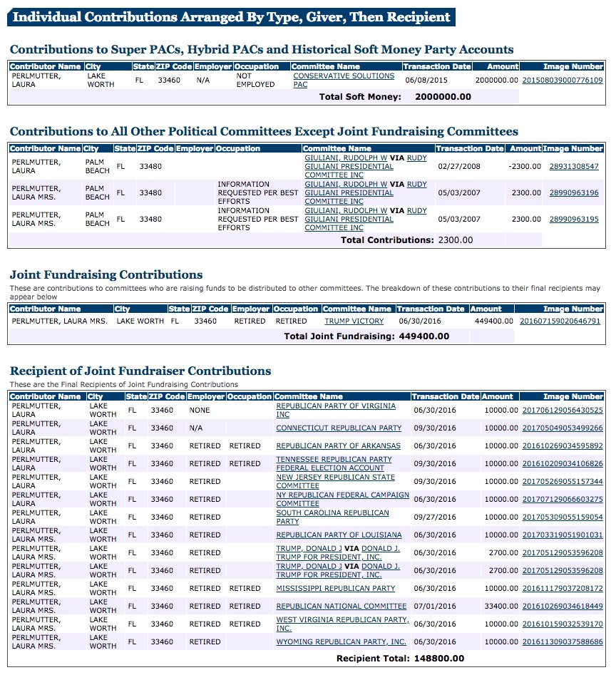The width and height of the screenshot is (616, 675).
Task: Open Tennessee Republican Party Federal Election Account
Action: [x=334, y=463]
